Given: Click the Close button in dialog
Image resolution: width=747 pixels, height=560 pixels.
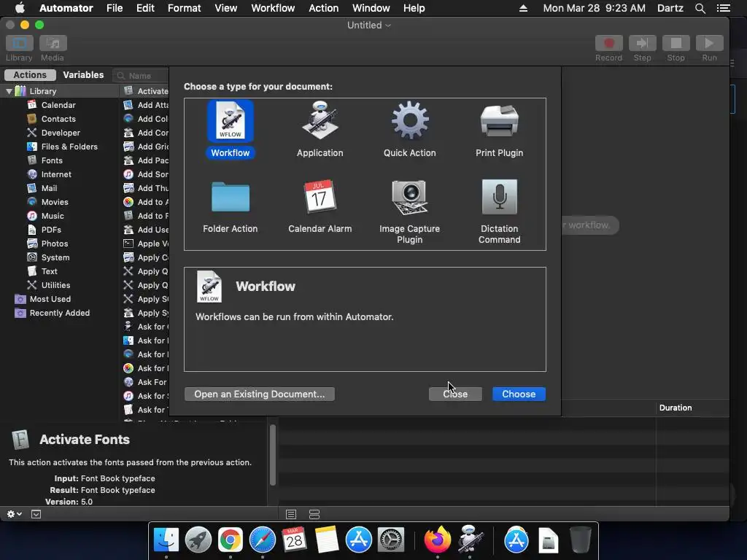Looking at the screenshot, I should (455, 394).
